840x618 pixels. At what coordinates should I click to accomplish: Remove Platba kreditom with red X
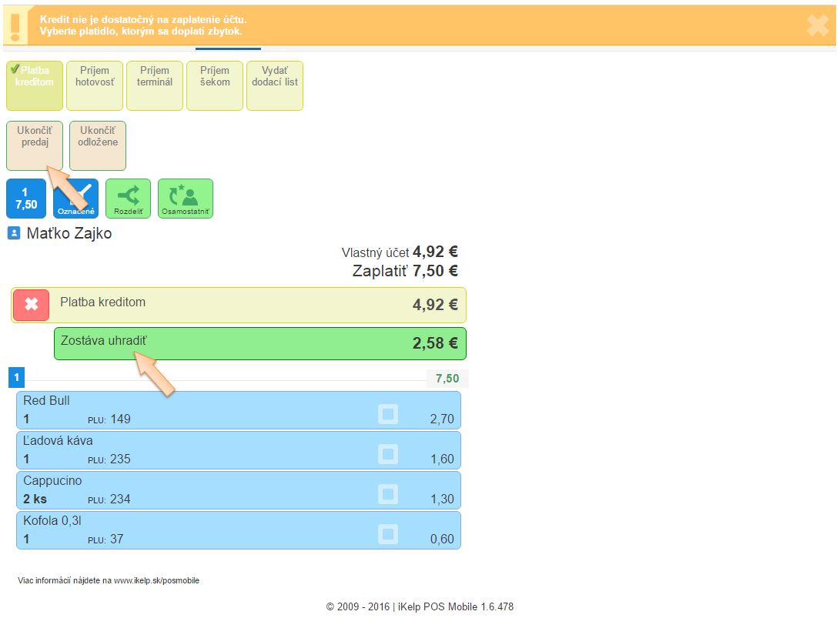pos(32,305)
